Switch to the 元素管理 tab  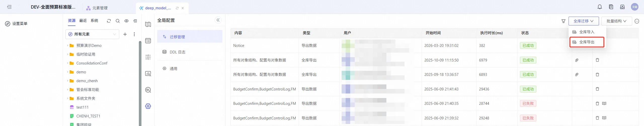(97, 8)
